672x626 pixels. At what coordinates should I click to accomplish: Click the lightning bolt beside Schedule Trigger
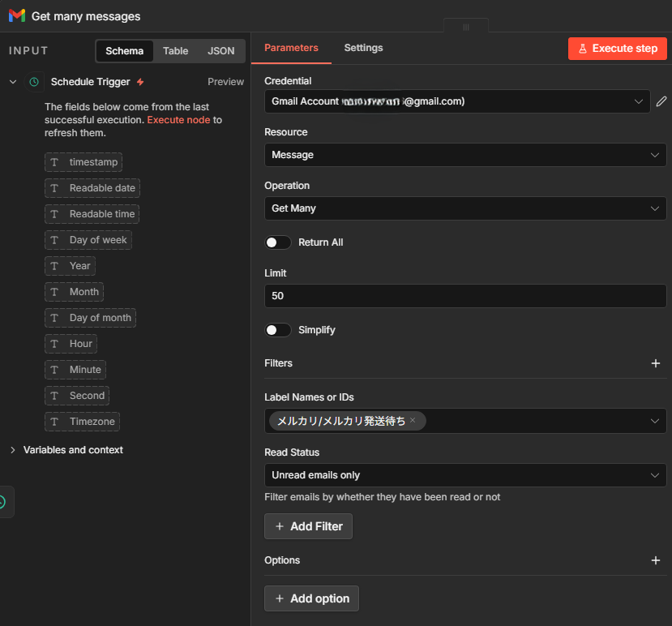[140, 82]
